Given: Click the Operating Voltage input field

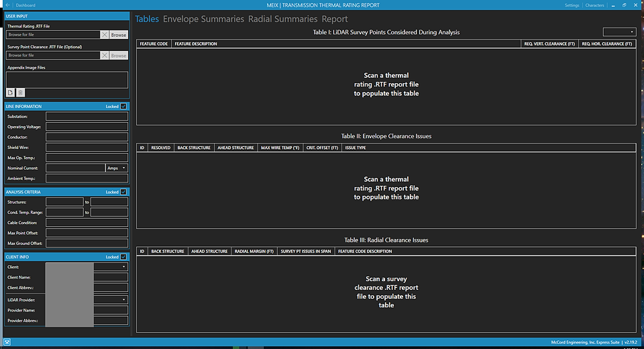Looking at the screenshot, I should tap(87, 127).
